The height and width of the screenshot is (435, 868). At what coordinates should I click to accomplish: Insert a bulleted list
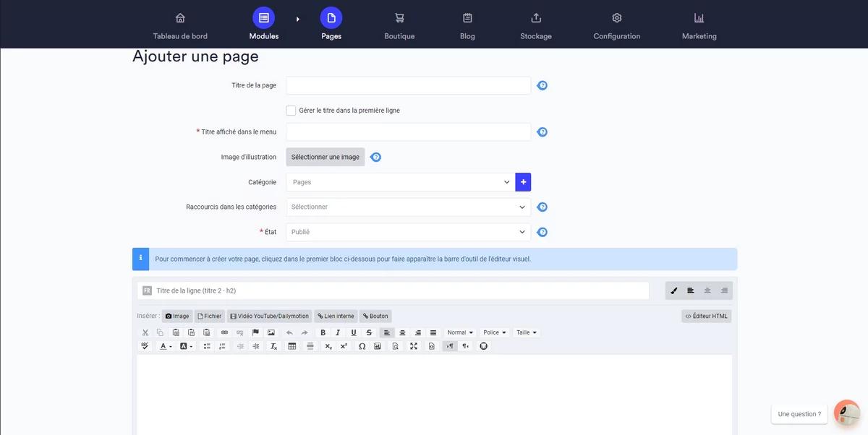pyautogui.click(x=207, y=346)
